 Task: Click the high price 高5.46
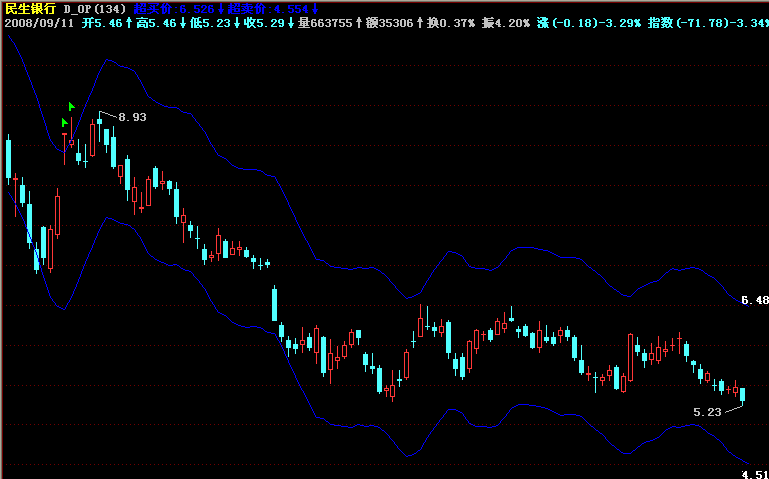tap(156, 23)
